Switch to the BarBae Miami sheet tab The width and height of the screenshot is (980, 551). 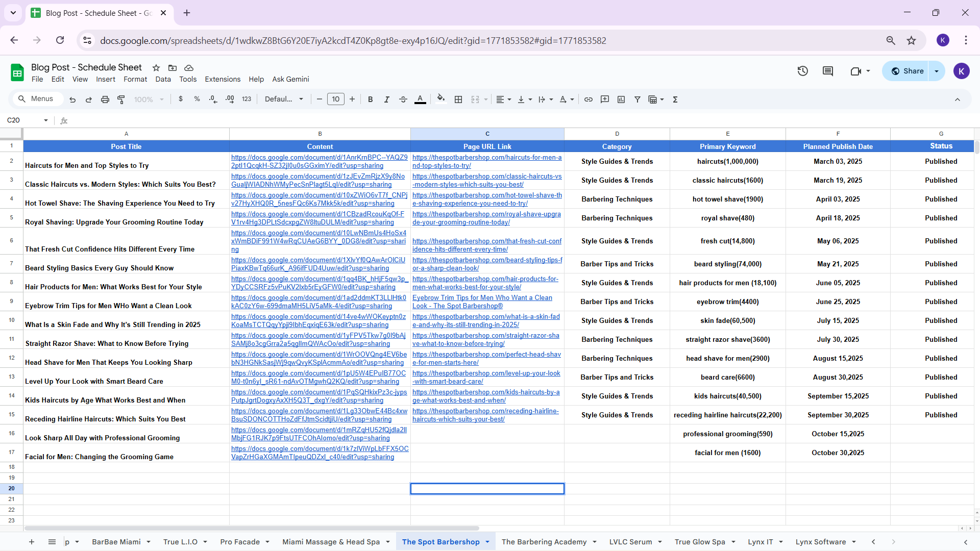click(116, 542)
